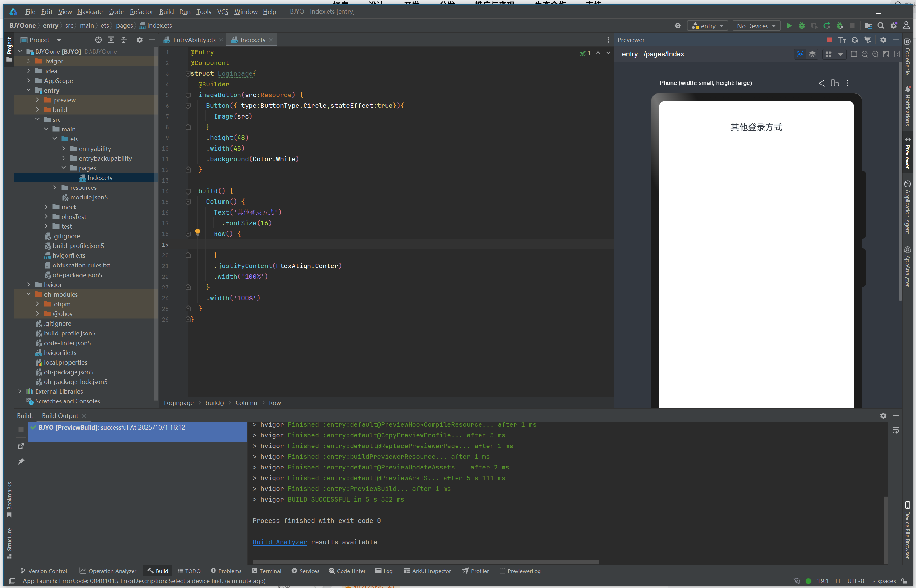
Task: Zoom in on the preview
Action: [x=875, y=54]
